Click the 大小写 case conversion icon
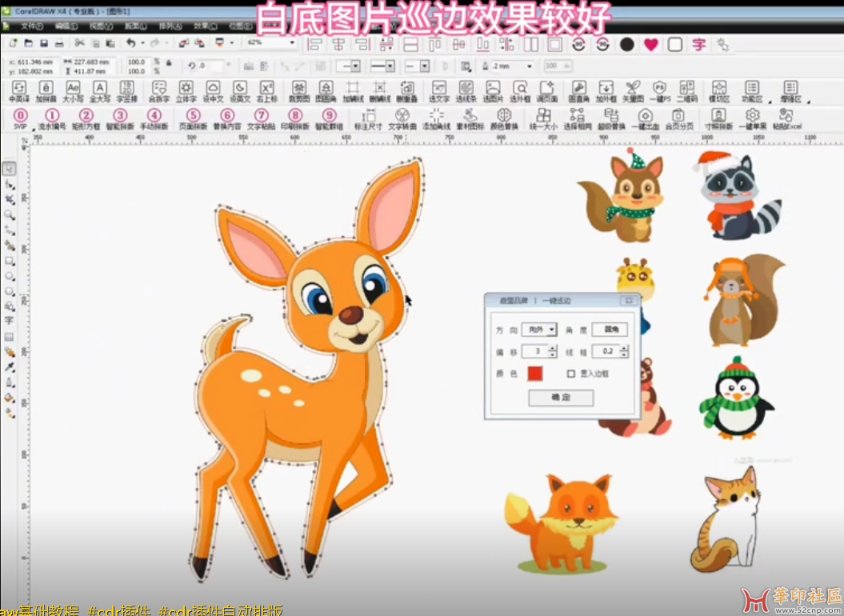 click(73, 91)
